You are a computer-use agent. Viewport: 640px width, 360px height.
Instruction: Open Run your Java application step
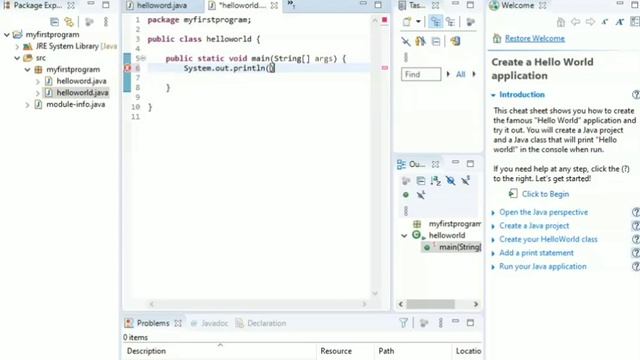coord(542,267)
